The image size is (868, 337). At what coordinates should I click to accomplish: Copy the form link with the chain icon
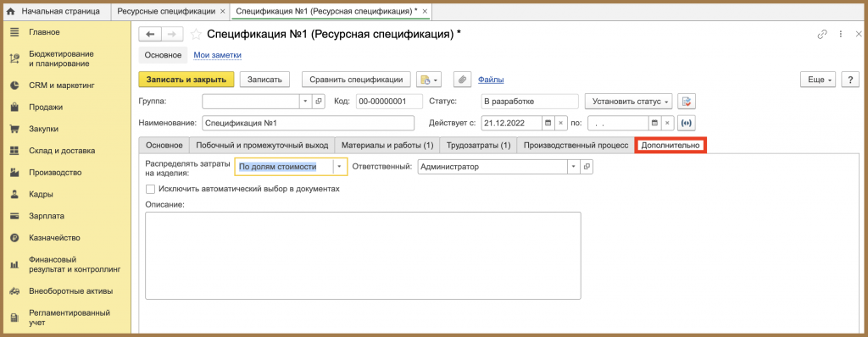click(x=822, y=35)
